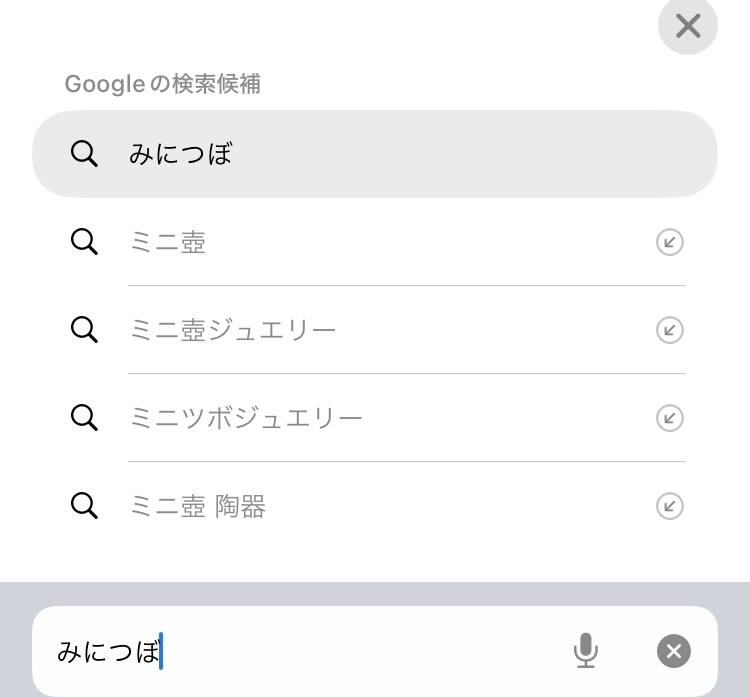Close the search suggestions panel

[x=688, y=26]
